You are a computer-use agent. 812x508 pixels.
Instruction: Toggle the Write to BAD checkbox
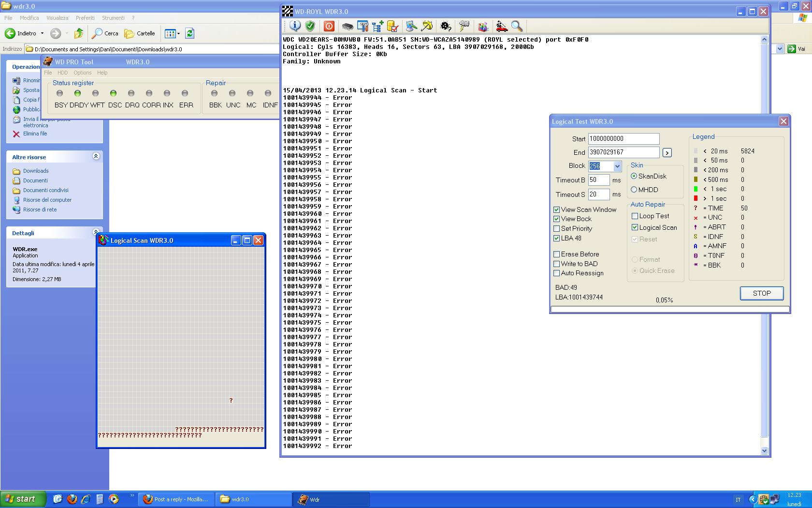557,264
